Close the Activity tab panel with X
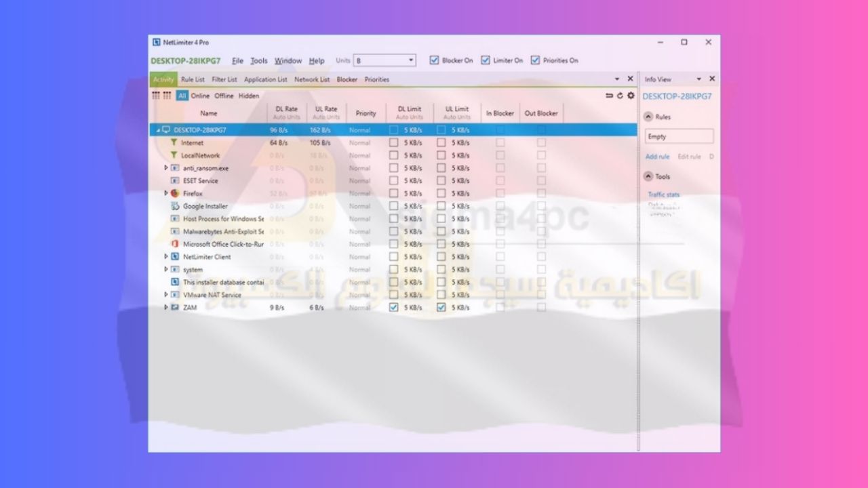 click(630, 79)
